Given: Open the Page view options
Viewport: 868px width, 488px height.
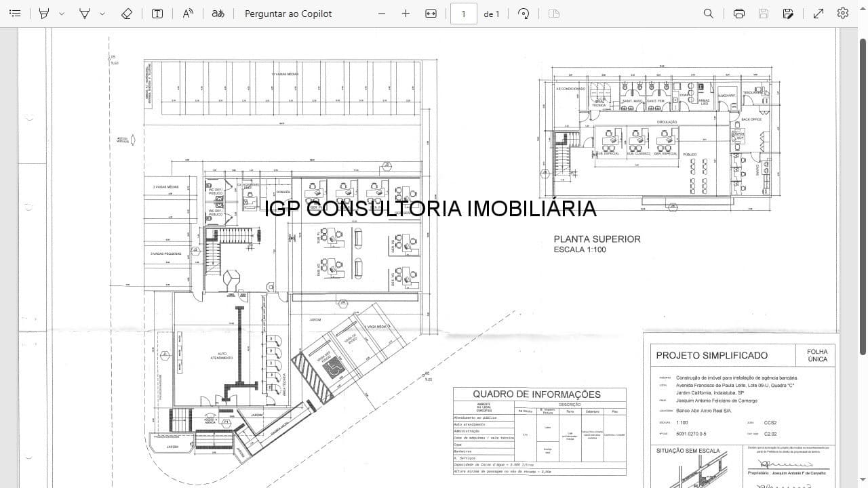Looking at the screenshot, I should (553, 14).
